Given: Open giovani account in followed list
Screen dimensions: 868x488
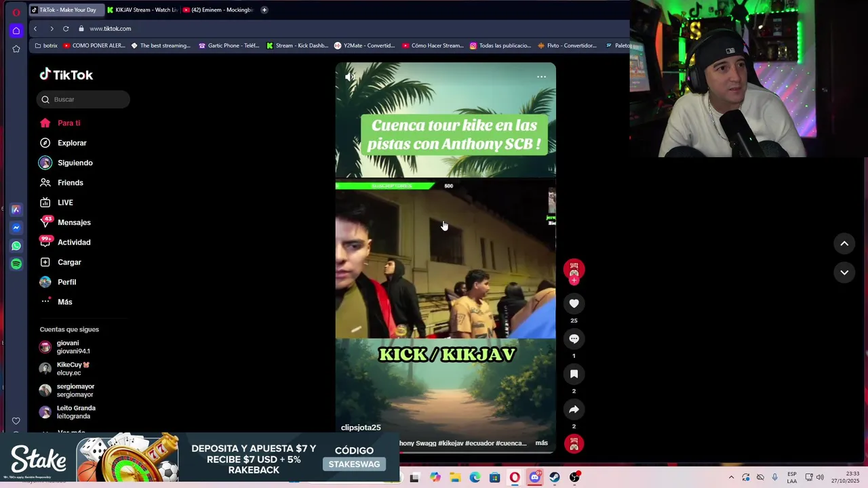Looking at the screenshot, I should point(65,347).
